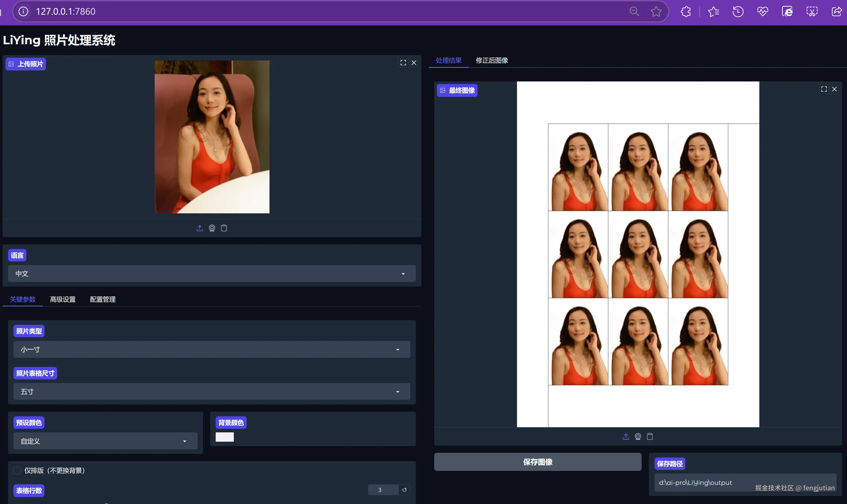Click upload icon under the uploaded photo
The image size is (847, 504).
(x=200, y=228)
